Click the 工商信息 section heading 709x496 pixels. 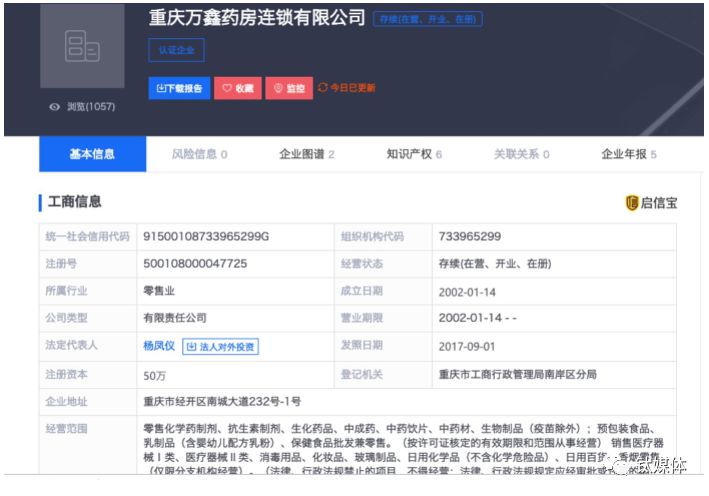75,202
